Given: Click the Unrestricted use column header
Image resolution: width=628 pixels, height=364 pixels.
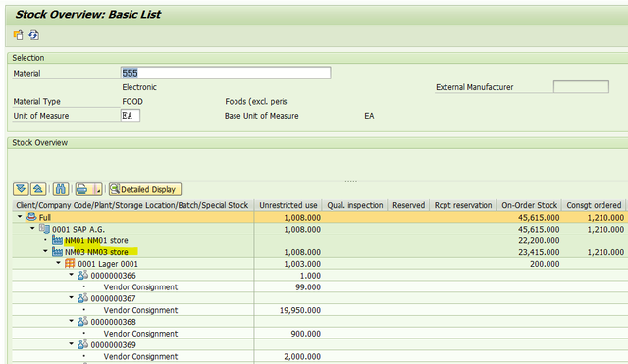Looking at the screenshot, I should tap(288, 205).
